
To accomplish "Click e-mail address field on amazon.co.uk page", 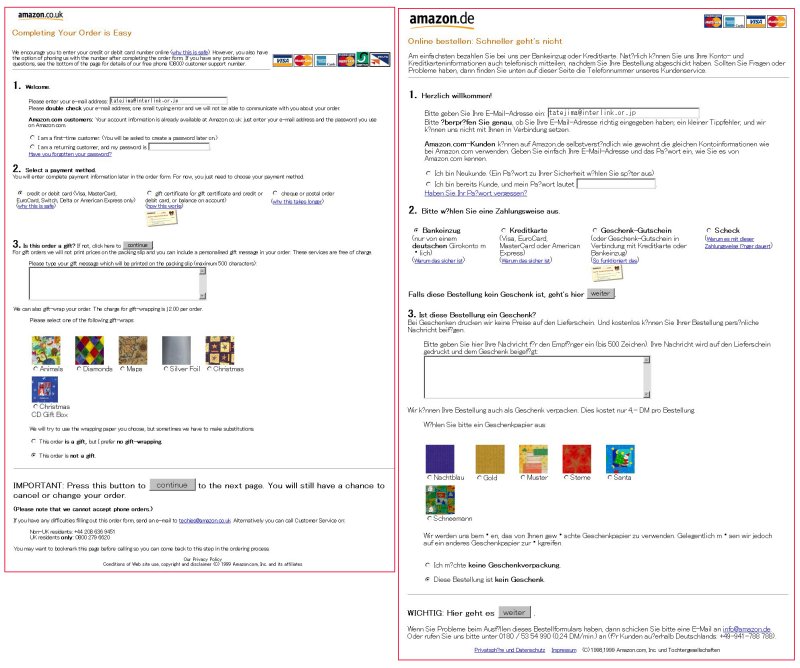I will tap(168, 101).
